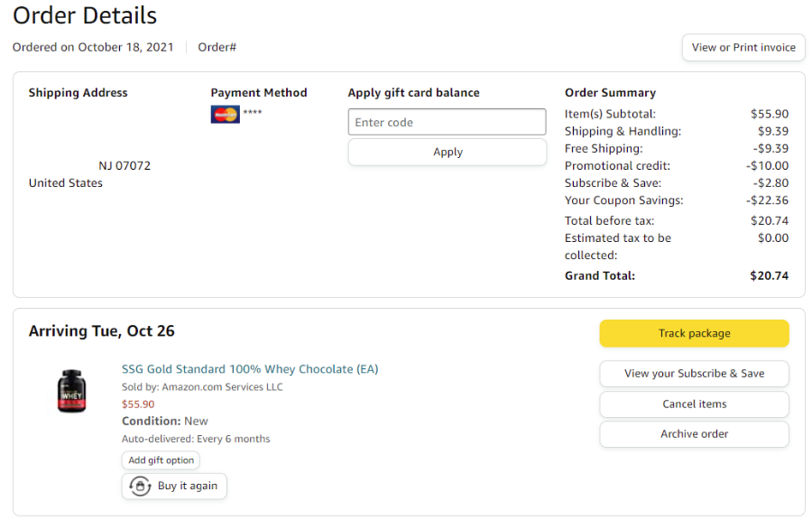Archive order button
Image resolution: width=812 pixels, height=520 pixels.
point(694,434)
